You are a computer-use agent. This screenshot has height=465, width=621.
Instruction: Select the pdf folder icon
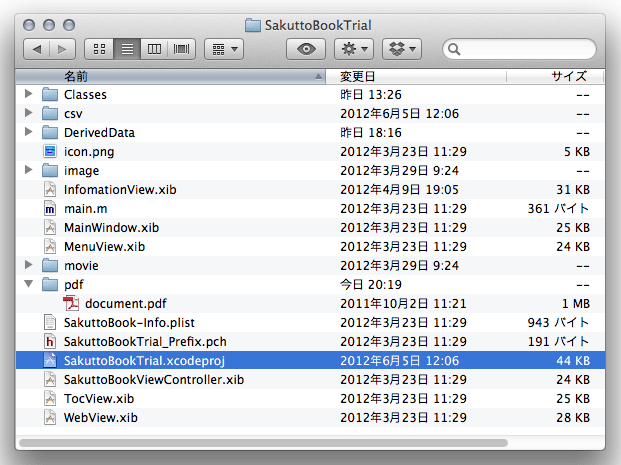(50, 284)
